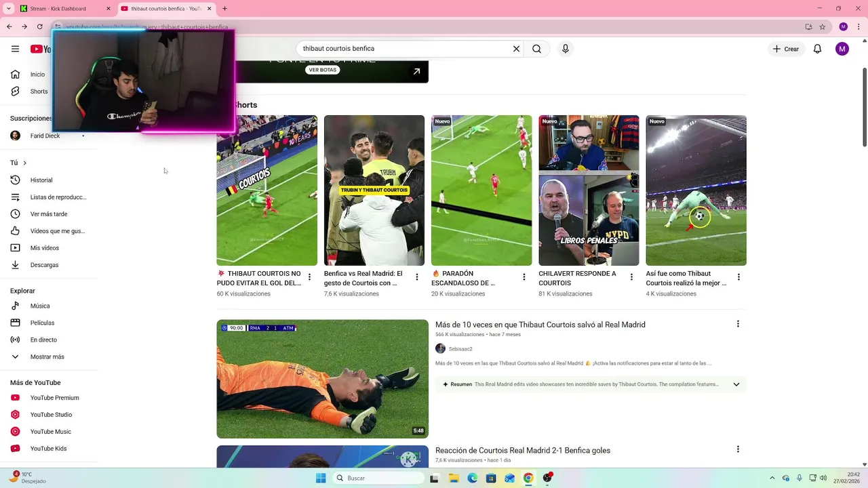Open options for THIBAUT COURTOIS NO PUDO short
The image size is (868, 488).
click(309, 277)
